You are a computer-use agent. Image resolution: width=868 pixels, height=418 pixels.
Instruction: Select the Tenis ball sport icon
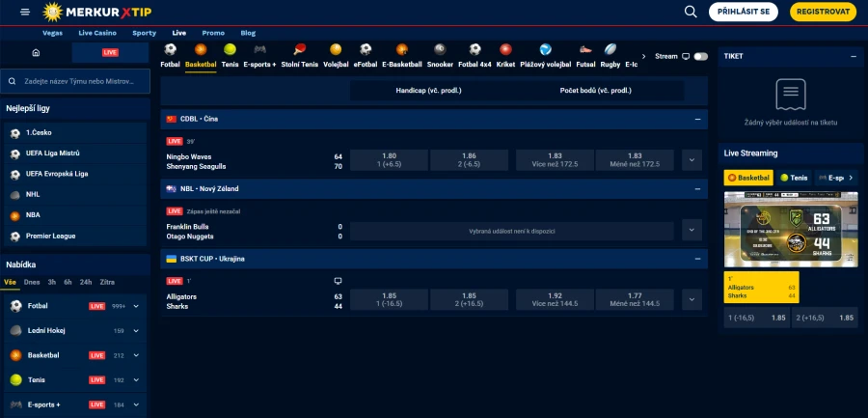(230, 49)
